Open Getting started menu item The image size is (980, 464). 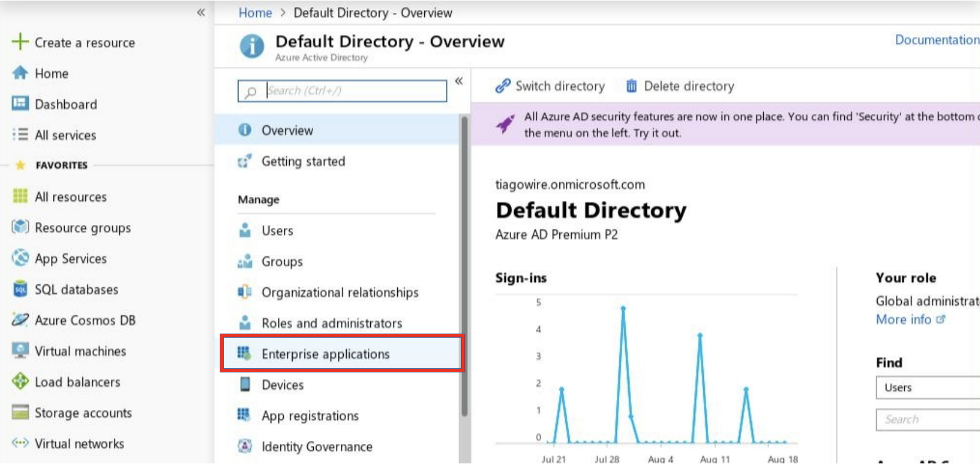[337, 161]
